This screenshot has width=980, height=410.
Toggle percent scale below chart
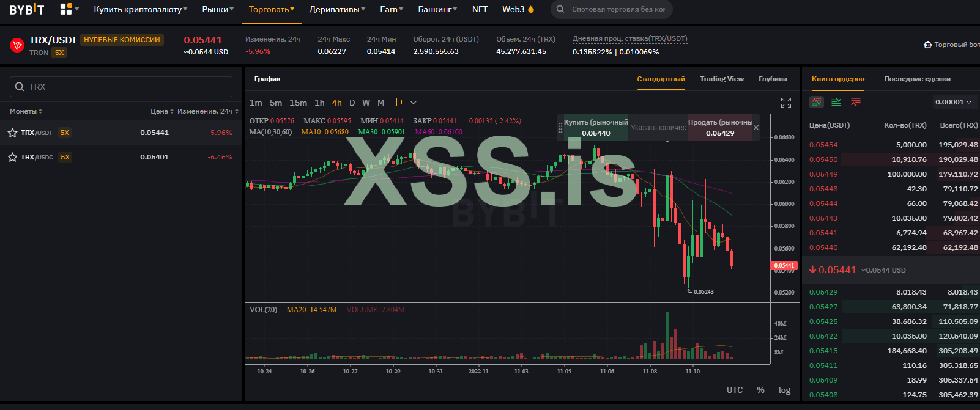[760, 390]
